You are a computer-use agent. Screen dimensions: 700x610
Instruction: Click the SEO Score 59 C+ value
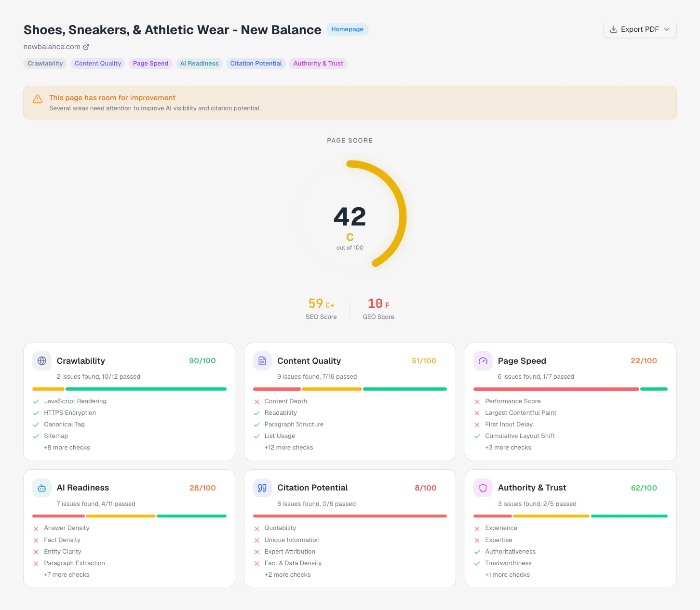coord(321,304)
